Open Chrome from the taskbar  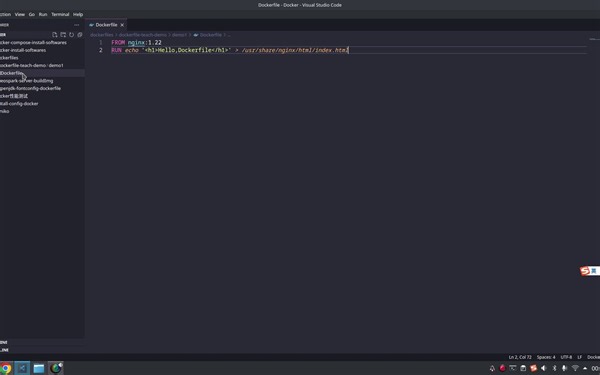[x=5, y=368]
